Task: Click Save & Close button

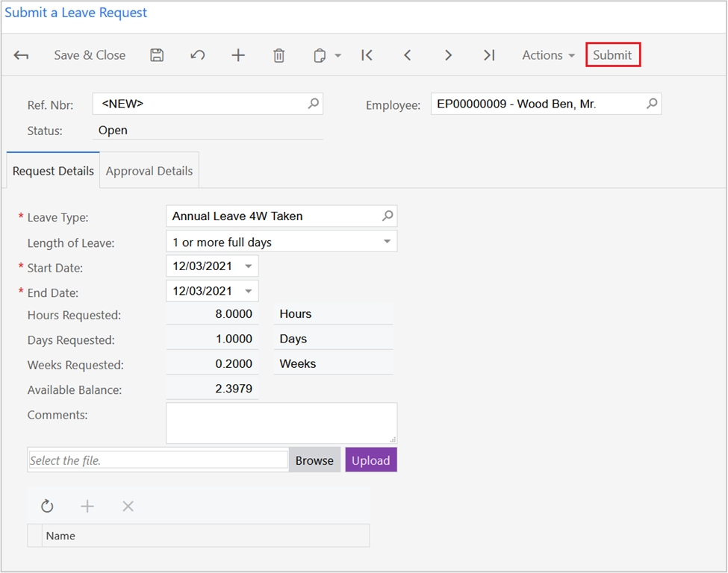Action: (x=90, y=55)
